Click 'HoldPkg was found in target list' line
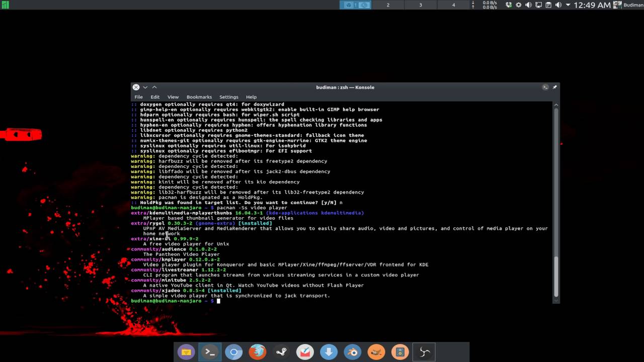 [x=236, y=203]
